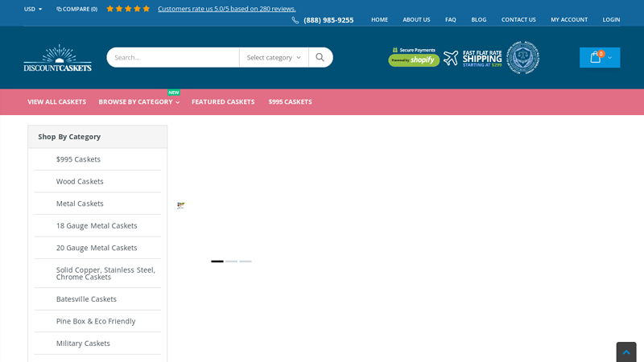Open the Compare (0) link
The width and height of the screenshot is (644, 362).
pyautogui.click(x=77, y=9)
